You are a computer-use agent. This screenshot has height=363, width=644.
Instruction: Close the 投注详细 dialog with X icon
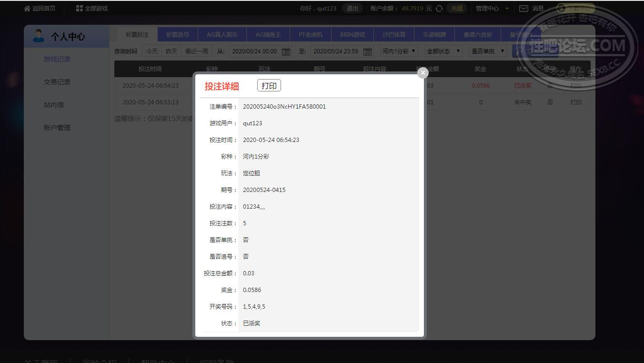coord(423,73)
